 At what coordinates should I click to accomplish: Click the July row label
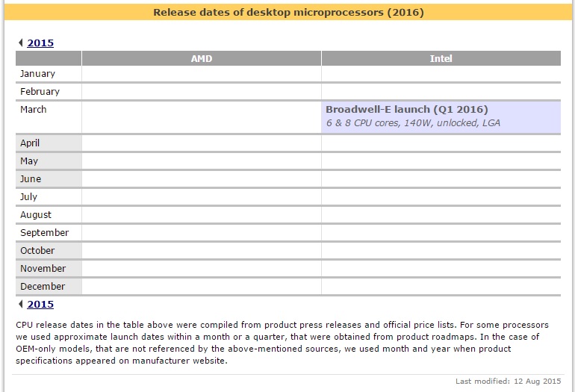(x=28, y=197)
